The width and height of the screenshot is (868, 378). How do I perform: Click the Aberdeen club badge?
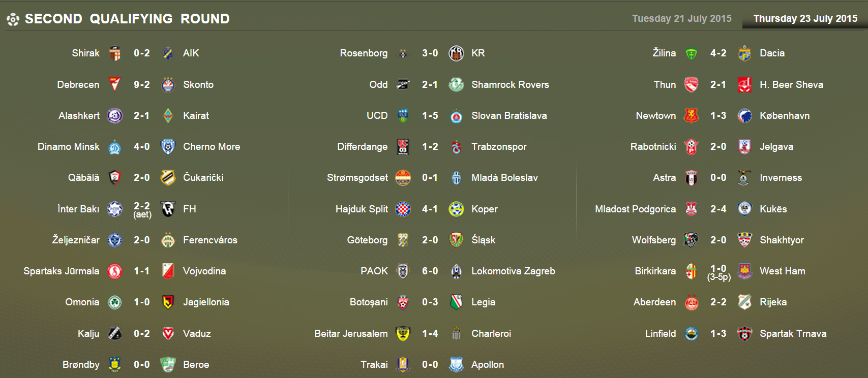tap(691, 302)
